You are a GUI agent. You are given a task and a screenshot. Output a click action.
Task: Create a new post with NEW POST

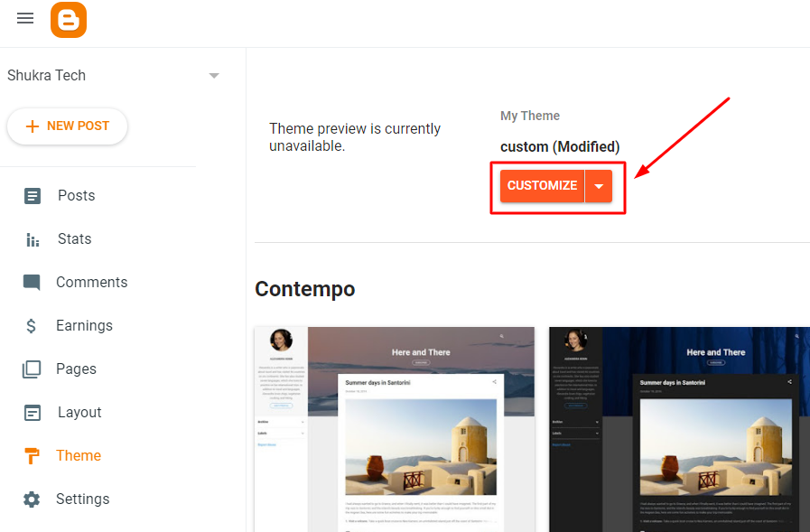67,126
